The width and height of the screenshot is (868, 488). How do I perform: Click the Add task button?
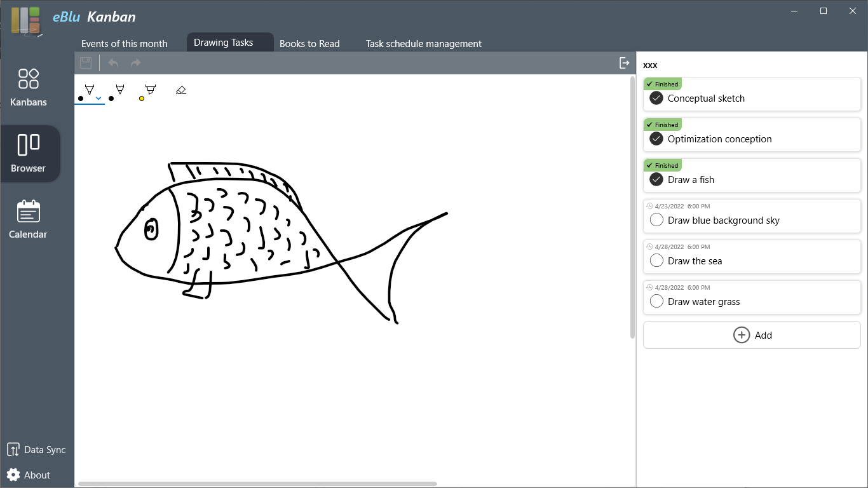[x=752, y=335]
